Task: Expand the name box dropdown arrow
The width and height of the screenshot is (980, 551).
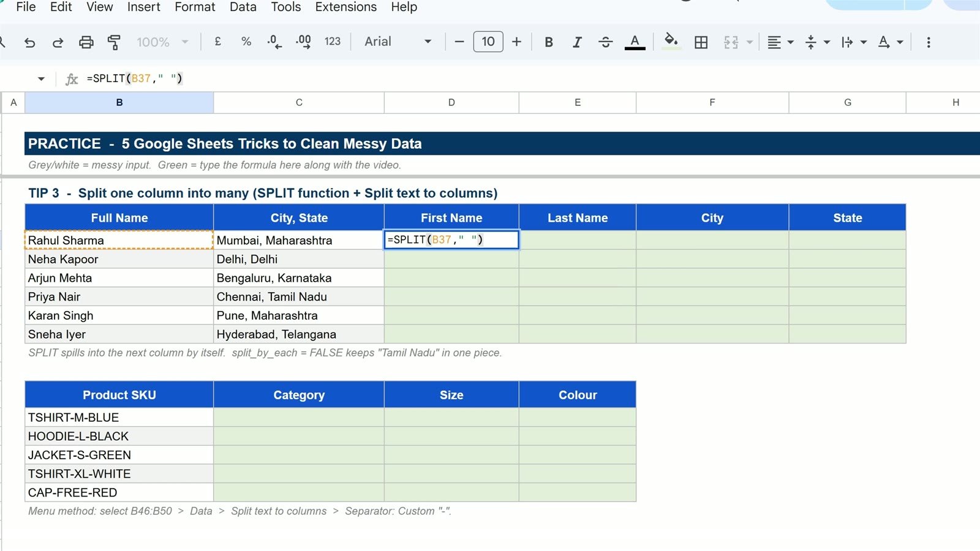Action: coord(41,78)
